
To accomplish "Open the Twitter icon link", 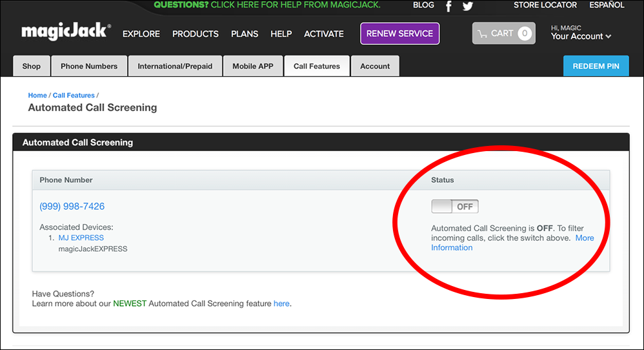I will (468, 6).
